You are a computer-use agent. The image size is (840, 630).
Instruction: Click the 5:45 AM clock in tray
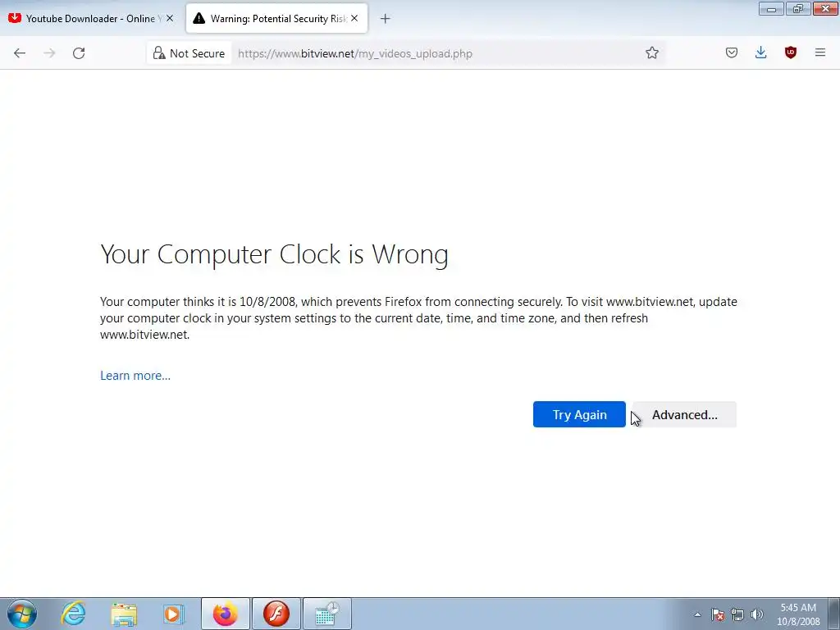[798, 614]
